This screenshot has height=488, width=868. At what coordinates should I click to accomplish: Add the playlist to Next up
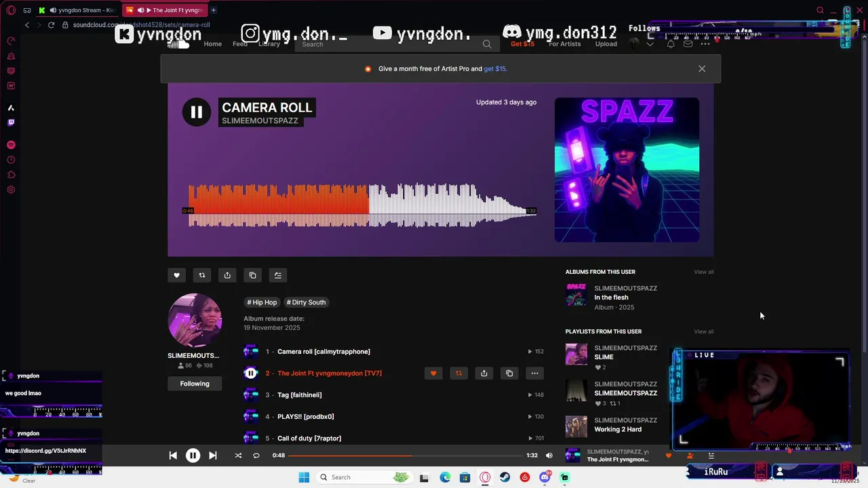[x=278, y=275]
